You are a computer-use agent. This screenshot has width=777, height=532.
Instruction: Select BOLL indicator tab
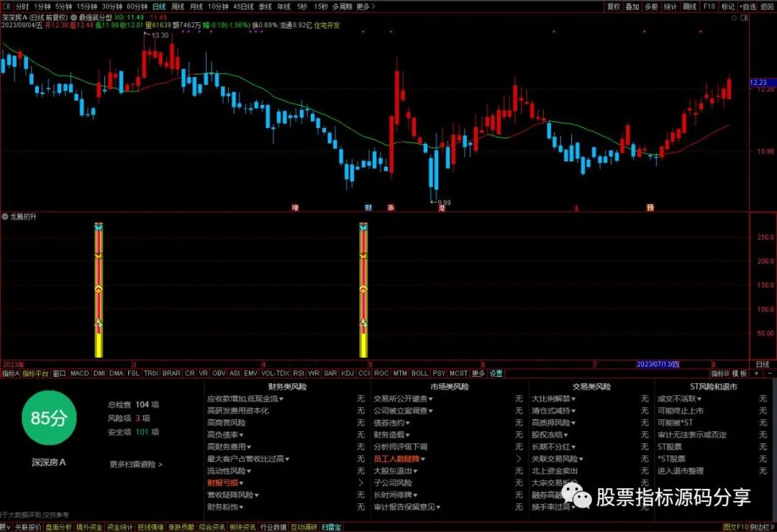pyautogui.click(x=419, y=374)
